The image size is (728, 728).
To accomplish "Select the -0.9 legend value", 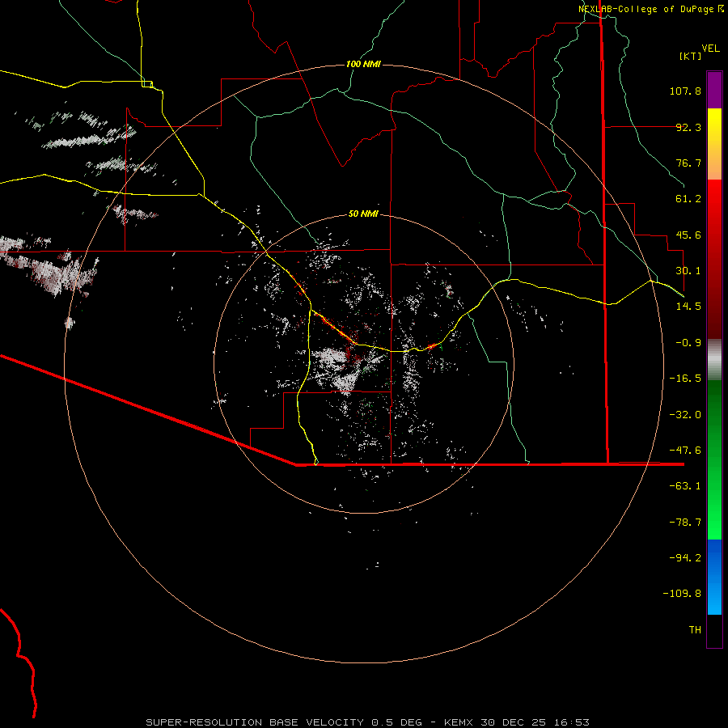I will point(688,343).
